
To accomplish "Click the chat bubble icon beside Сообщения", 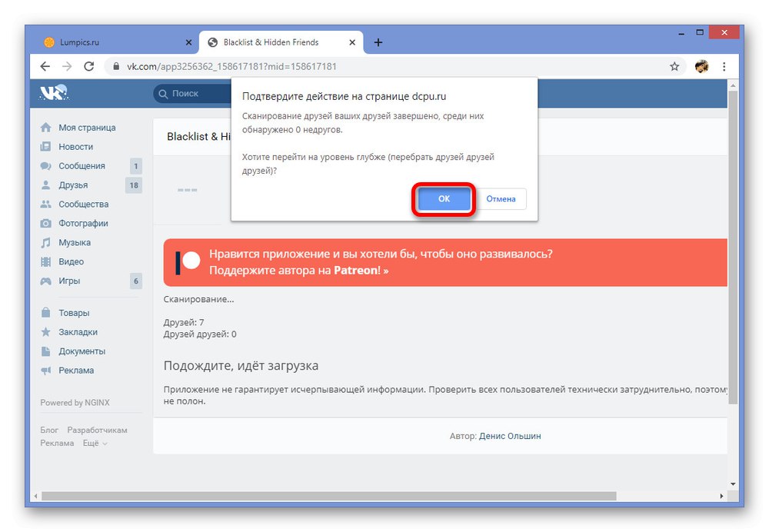I will click(x=45, y=166).
